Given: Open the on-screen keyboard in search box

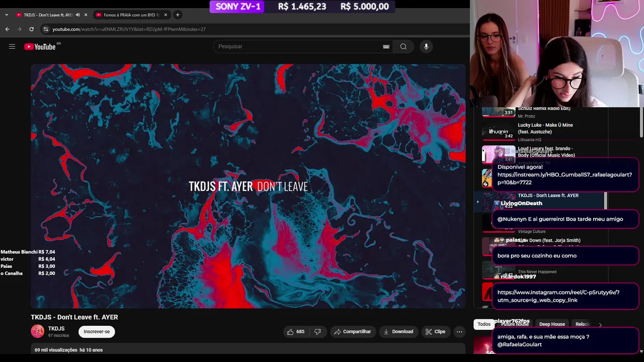Looking at the screenshot, I should (x=386, y=47).
